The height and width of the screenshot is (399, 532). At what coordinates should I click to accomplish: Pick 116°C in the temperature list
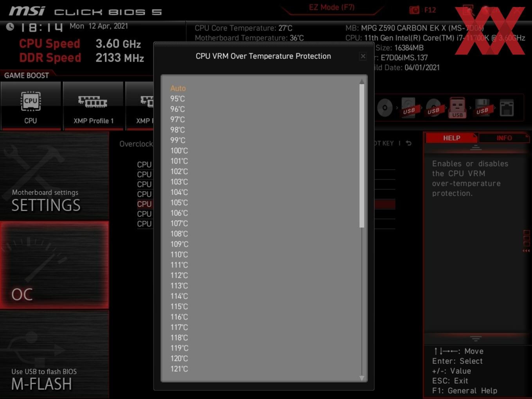[179, 317]
